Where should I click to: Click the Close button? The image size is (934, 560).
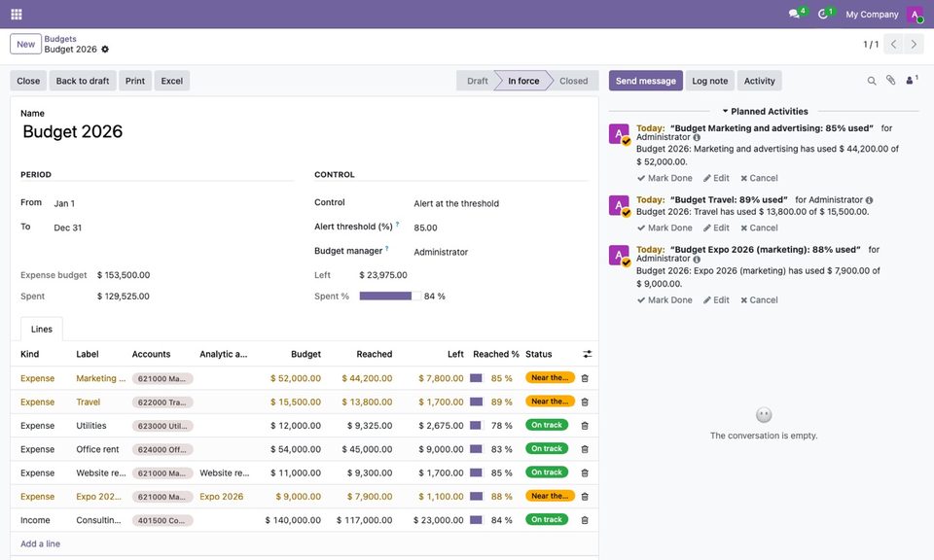pos(28,81)
